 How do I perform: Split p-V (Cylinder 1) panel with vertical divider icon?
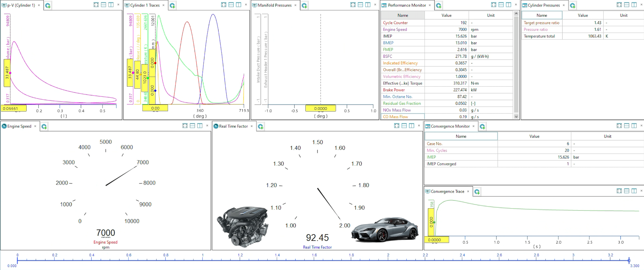[x=111, y=5]
